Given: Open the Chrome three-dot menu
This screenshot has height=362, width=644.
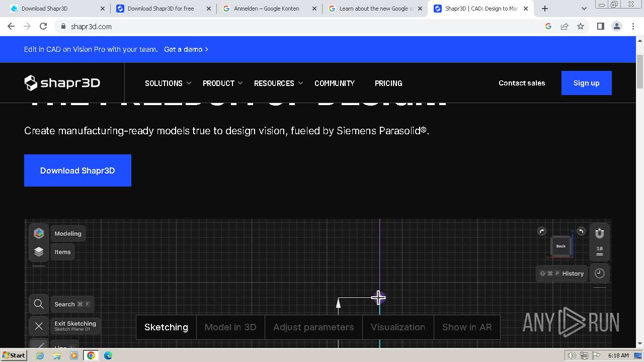Looking at the screenshot, I should 633,26.
